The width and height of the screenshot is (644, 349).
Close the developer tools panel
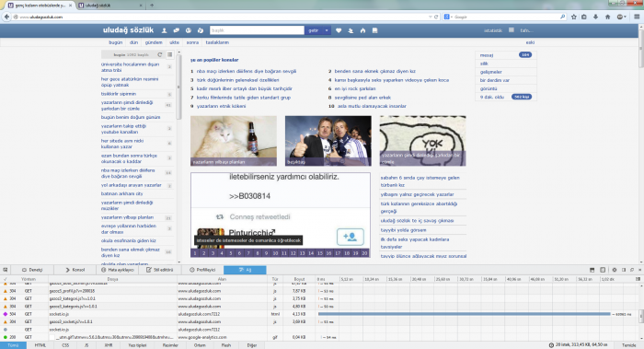coord(639,270)
